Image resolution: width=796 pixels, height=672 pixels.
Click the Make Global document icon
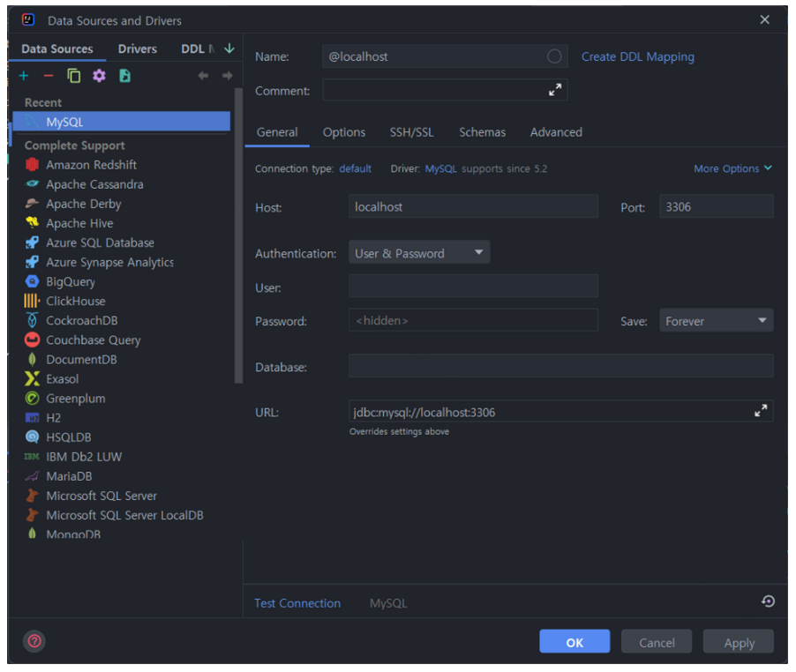125,76
